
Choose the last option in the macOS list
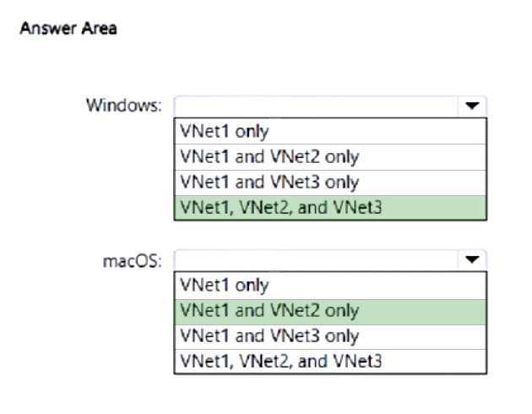330,361
